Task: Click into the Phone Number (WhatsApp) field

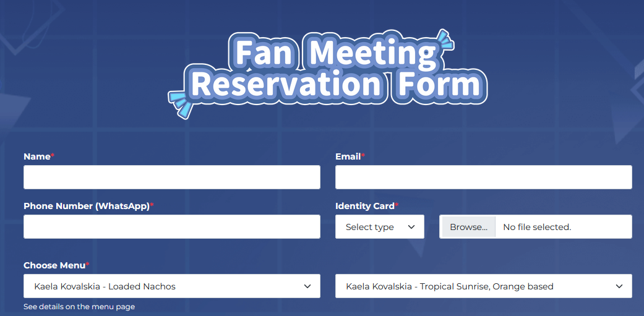Action: tap(171, 226)
